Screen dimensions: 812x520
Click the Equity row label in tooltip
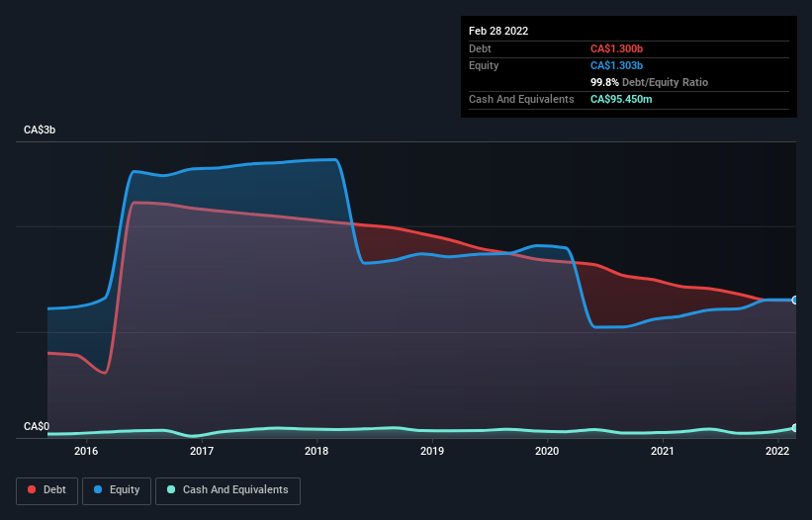[x=484, y=65]
